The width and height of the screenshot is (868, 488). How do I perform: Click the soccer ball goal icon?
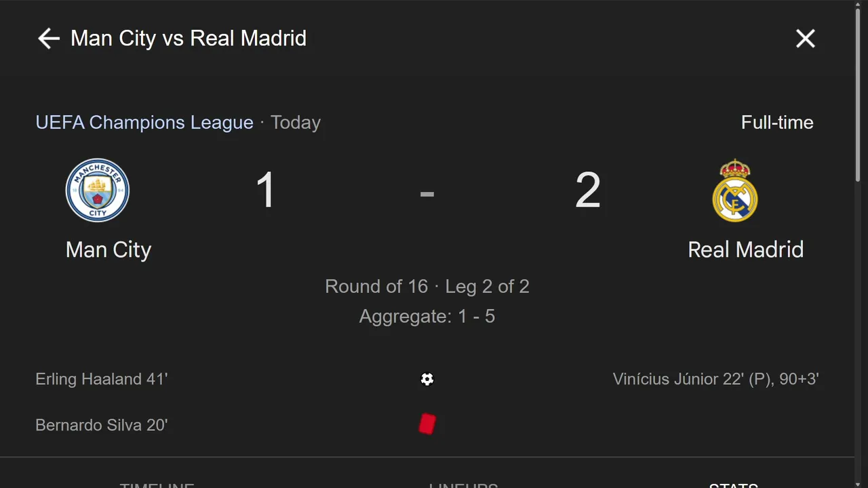point(427,380)
